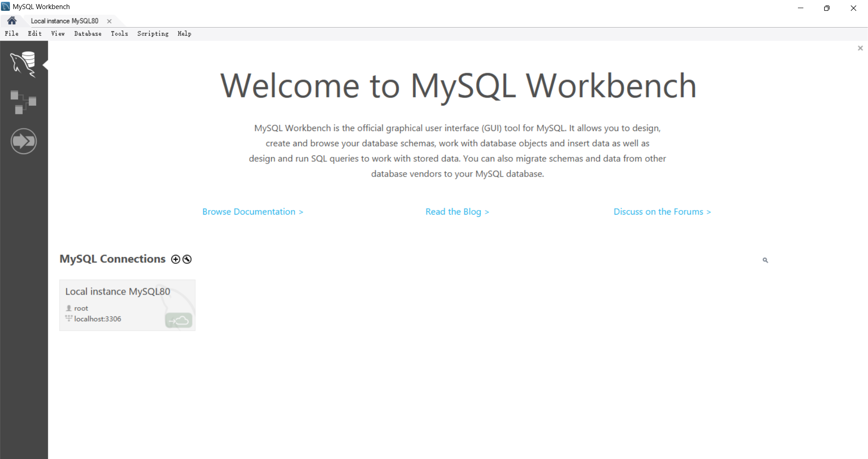Click Read the Blog link
The image size is (868, 459).
click(x=457, y=212)
